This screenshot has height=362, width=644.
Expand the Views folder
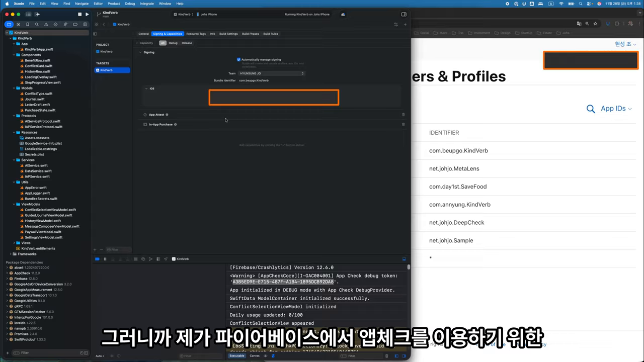click(15, 243)
